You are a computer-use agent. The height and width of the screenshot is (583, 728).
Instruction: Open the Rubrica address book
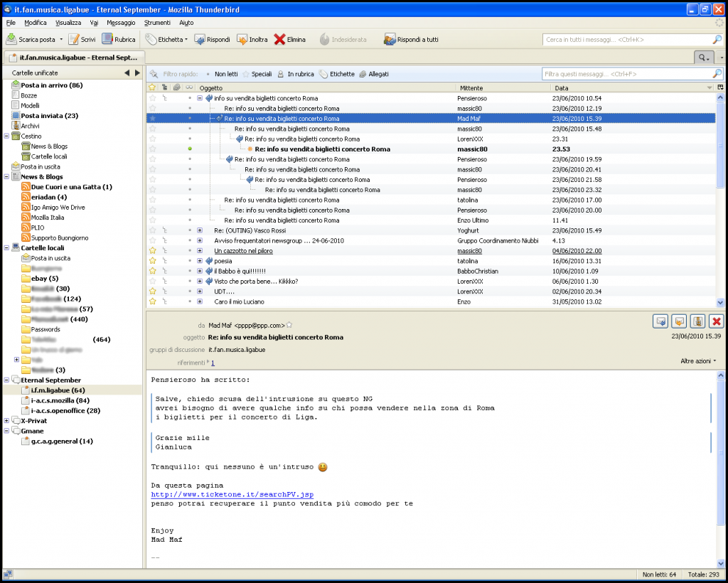[x=119, y=39]
